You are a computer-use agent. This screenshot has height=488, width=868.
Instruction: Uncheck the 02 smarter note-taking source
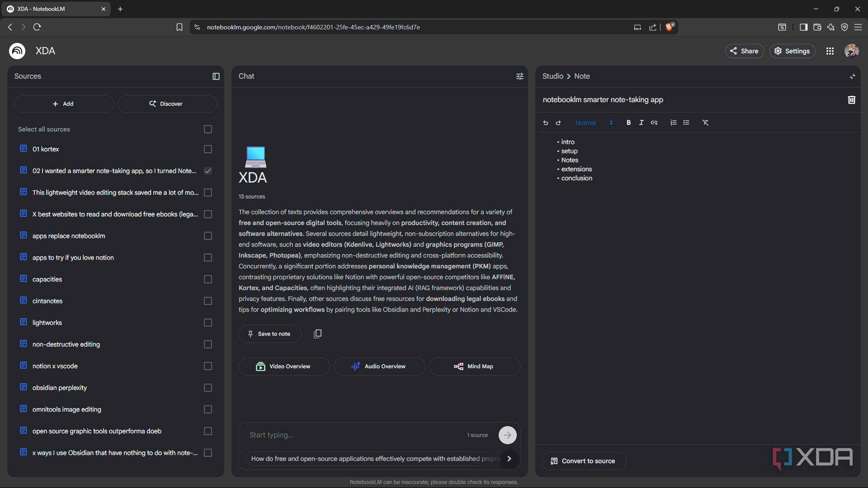tap(208, 171)
